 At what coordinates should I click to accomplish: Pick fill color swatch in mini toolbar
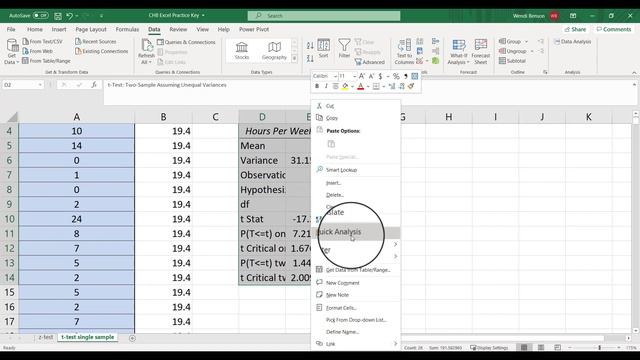pyautogui.click(x=345, y=86)
